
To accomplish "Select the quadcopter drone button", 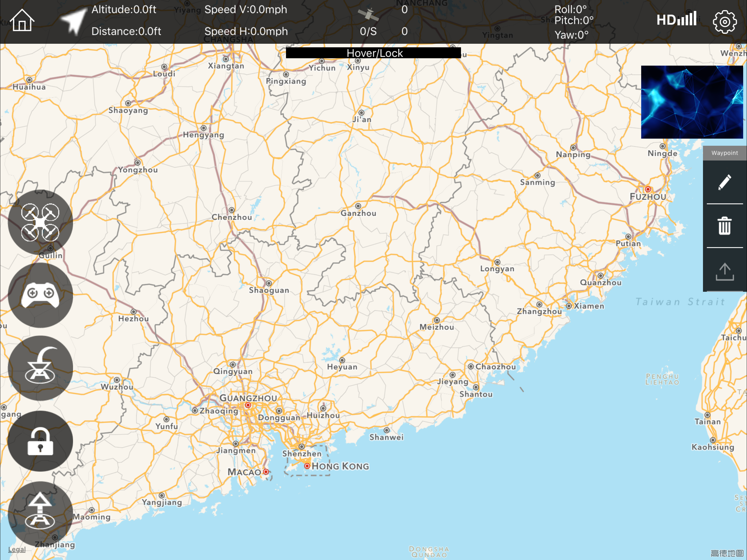I will [40, 222].
